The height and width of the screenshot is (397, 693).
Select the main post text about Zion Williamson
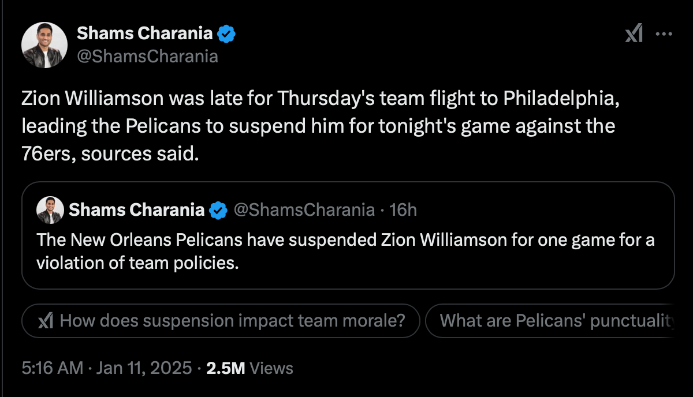click(320, 126)
